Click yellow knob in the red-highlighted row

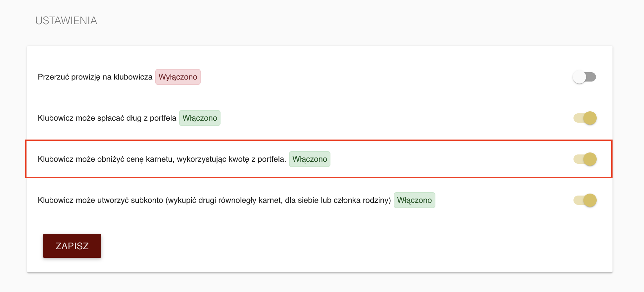(590, 159)
